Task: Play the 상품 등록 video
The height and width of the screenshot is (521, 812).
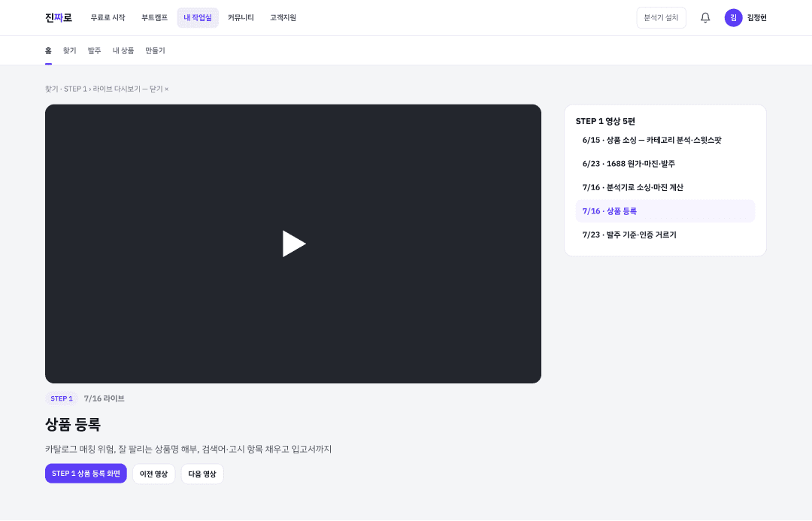Action: click(x=294, y=244)
